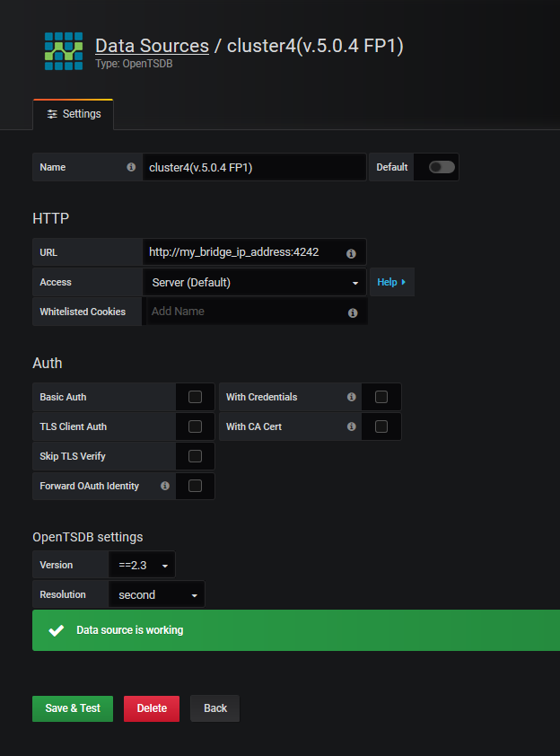The height and width of the screenshot is (756, 560).
Task: Click the info icon in Whitelisted Cookies field
Action: tap(353, 313)
